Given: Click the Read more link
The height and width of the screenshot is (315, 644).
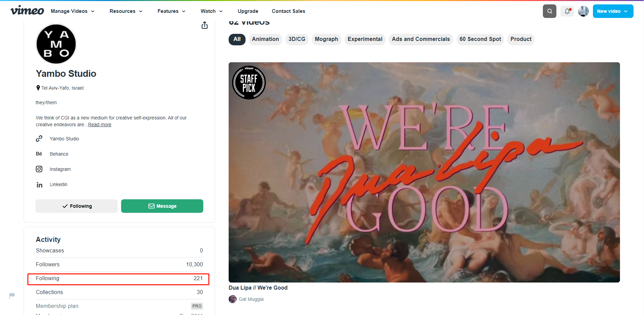Looking at the screenshot, I should tap(99, 125).
